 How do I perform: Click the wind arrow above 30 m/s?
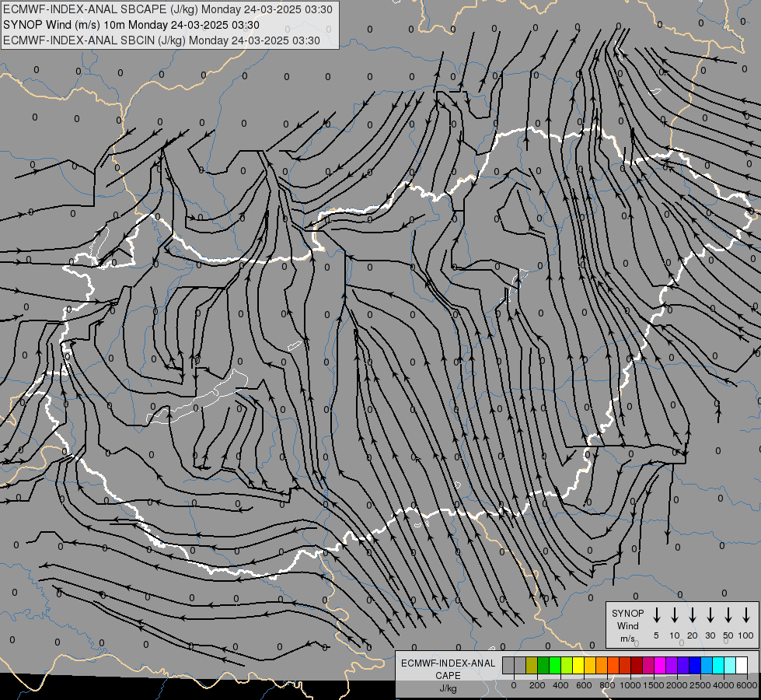710,615
